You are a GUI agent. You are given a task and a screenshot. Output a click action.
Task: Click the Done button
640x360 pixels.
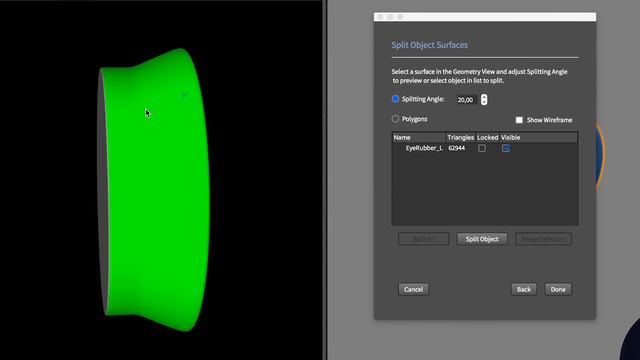558,289
